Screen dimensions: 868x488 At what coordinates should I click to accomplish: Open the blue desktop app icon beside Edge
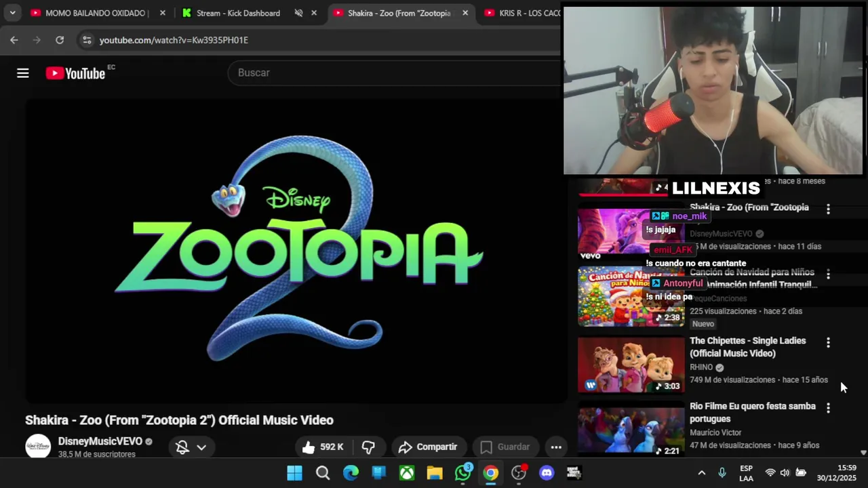(x=378, y=473)
